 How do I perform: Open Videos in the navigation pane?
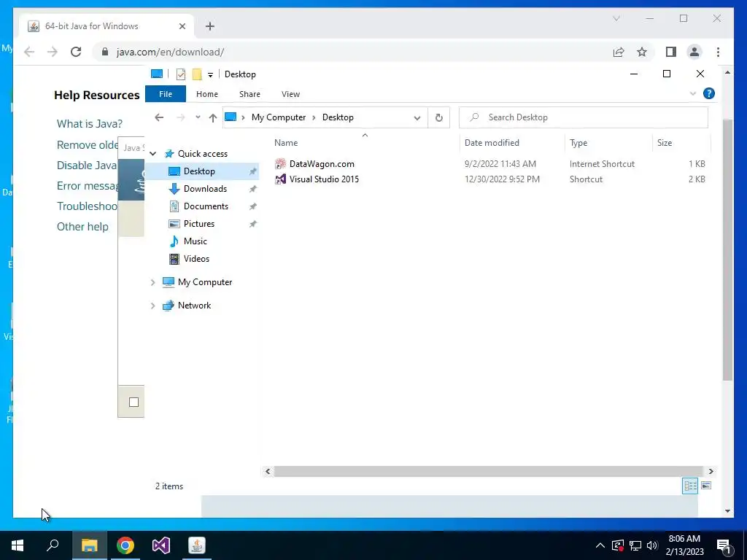[x=196, y=259]
